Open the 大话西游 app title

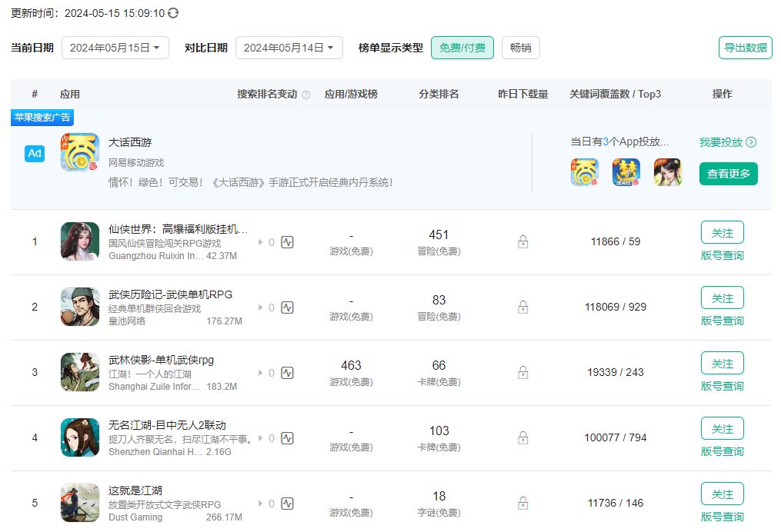click(x=130, y=142)
